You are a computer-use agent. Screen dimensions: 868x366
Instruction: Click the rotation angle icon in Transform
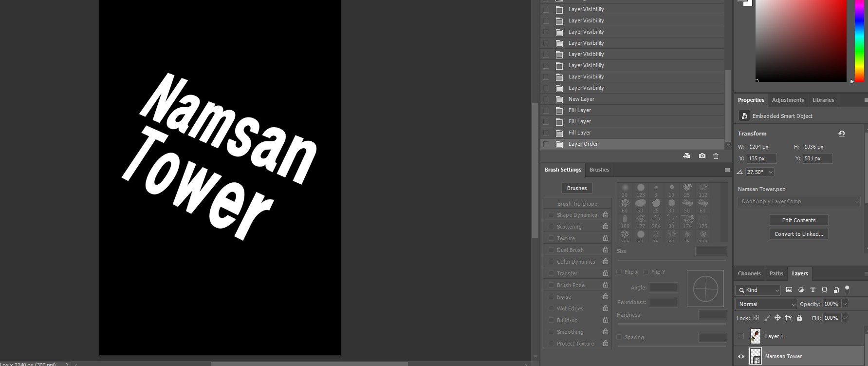(x=740, y=172)
